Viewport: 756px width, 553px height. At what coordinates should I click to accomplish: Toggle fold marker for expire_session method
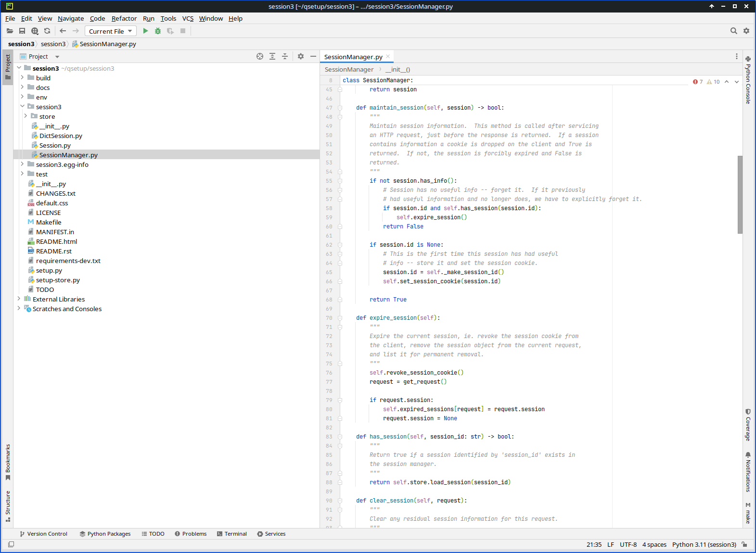[x=340, y=318]
